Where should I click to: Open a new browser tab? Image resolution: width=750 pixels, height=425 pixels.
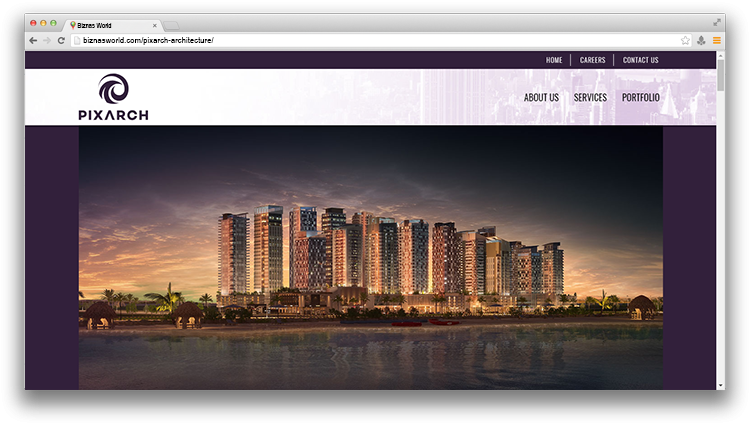coord(172,25)
